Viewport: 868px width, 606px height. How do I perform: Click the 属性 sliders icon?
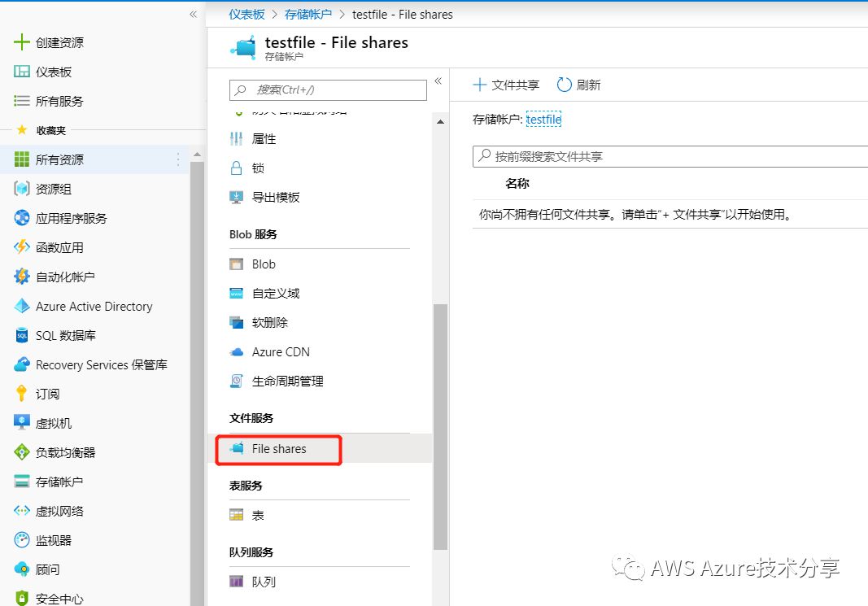tap(237, 139)
